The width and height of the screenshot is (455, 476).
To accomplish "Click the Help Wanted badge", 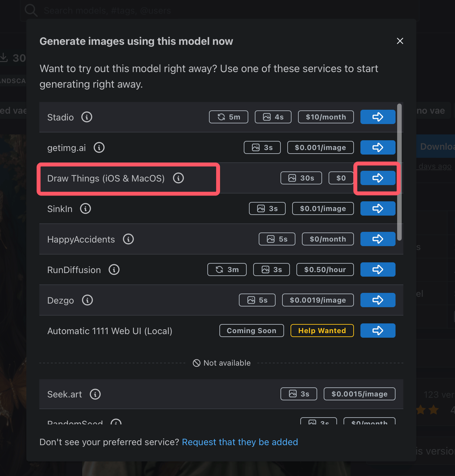I will (322, 331).
